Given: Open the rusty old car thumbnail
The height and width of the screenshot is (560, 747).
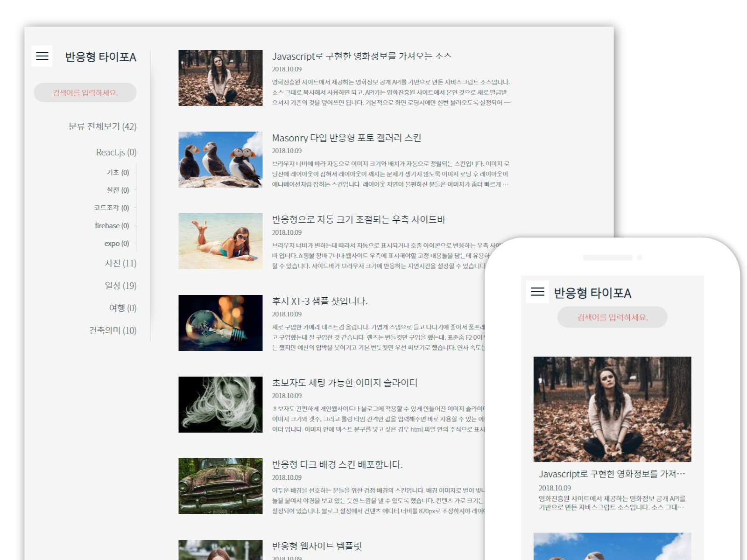Looking at the screenshot, I should [x=220, y=486].
